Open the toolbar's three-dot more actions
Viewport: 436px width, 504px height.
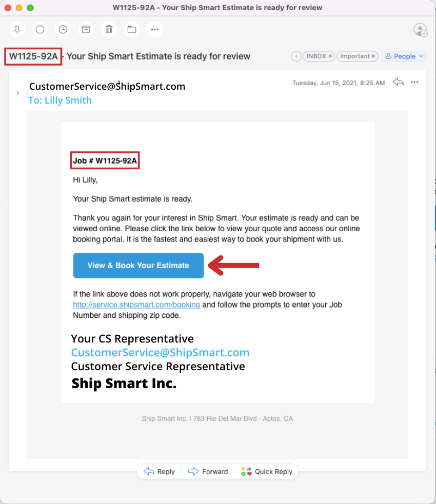[155, 30]
